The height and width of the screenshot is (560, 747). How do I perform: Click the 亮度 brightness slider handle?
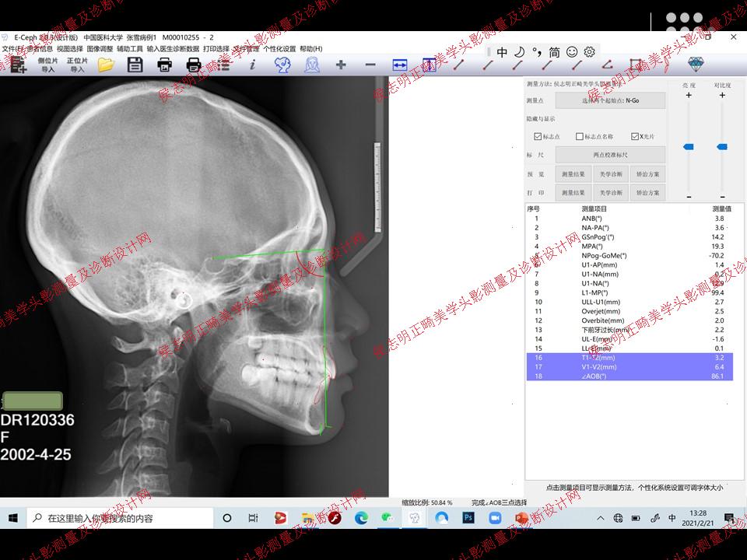(x=689, y=147)
